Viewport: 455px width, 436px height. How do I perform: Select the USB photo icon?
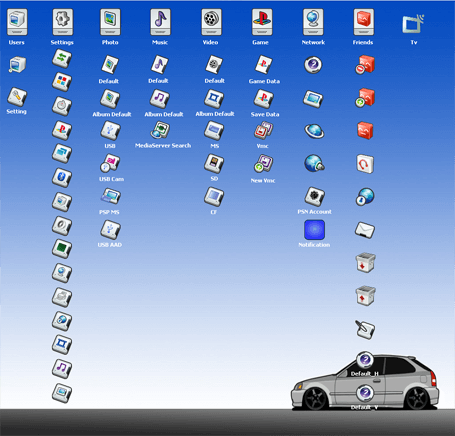110,131
